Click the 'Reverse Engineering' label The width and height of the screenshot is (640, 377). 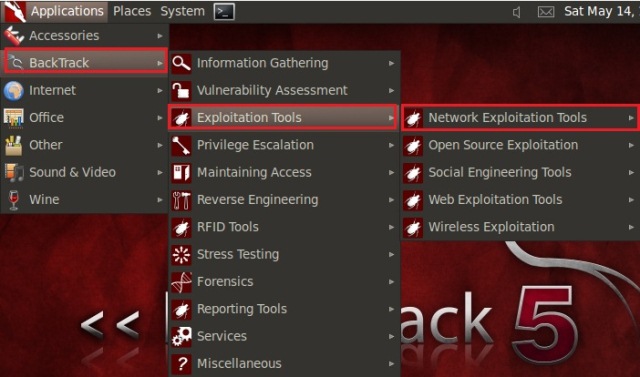tap(258, 200)
